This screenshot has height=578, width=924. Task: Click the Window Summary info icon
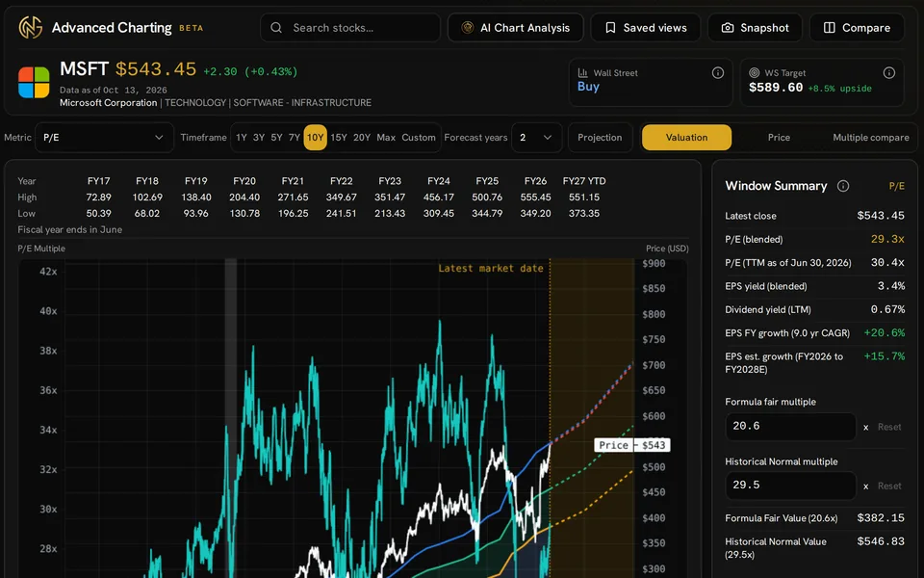tap(843, 186)
